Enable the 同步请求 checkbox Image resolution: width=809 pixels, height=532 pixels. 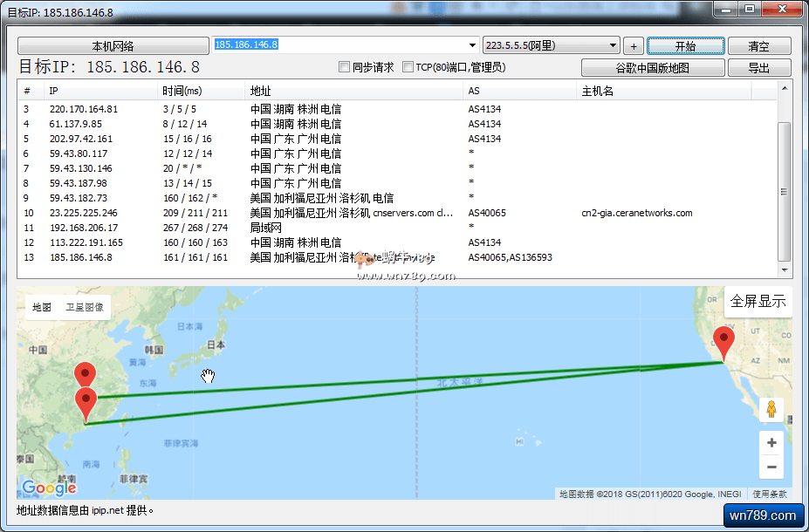coord(345,67)
